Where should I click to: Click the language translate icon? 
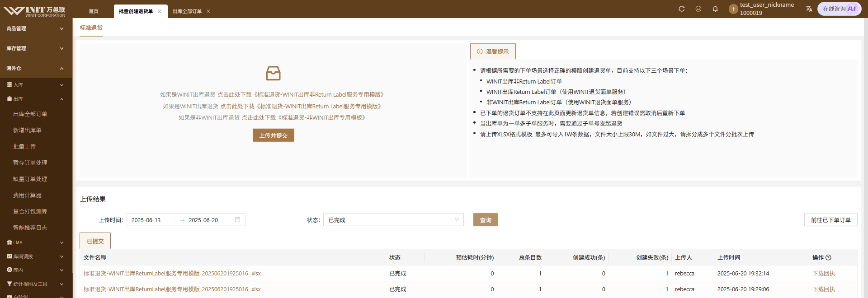[x=809, y=9]
